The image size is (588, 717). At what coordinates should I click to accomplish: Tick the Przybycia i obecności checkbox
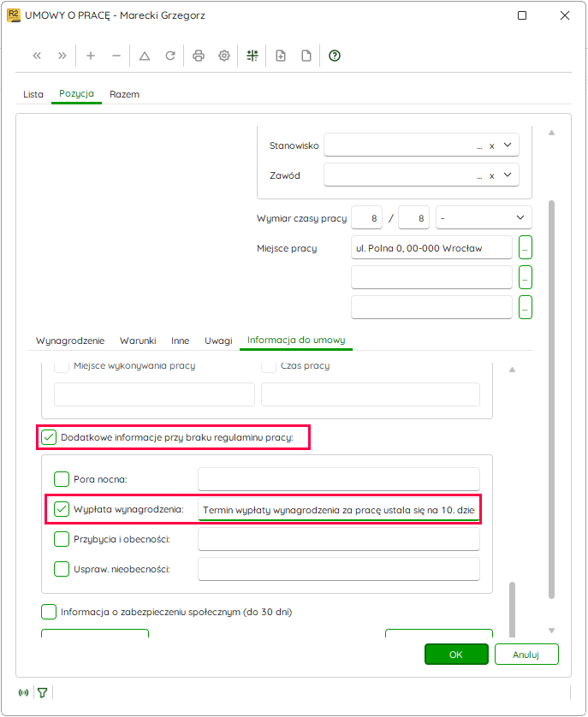click(62, 539)
